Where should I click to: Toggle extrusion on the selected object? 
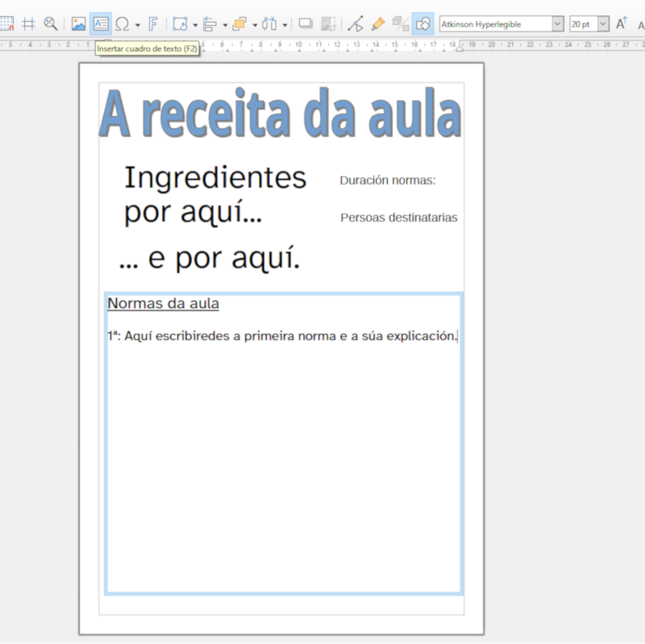coord(399,23)
